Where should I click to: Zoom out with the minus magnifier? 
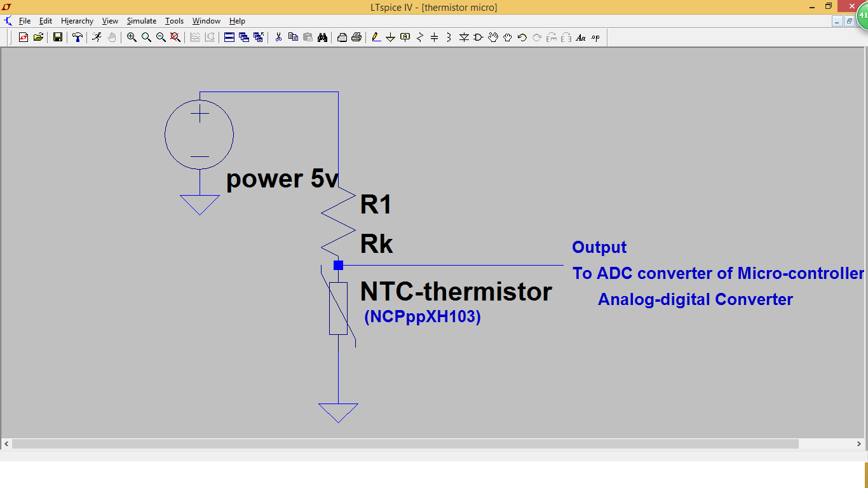(161, 37)
